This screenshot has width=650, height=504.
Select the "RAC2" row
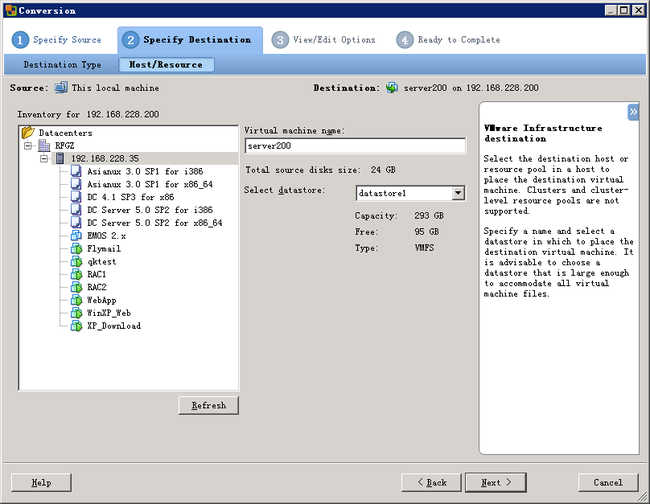point(97,287)
